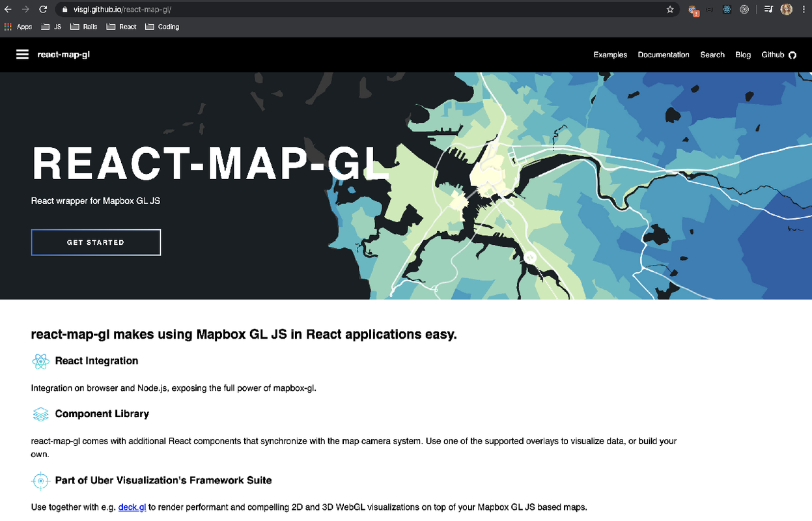Click react-map-gl site title link
The height and width of the screenshot is (521, 812).
tap(63, 55)
